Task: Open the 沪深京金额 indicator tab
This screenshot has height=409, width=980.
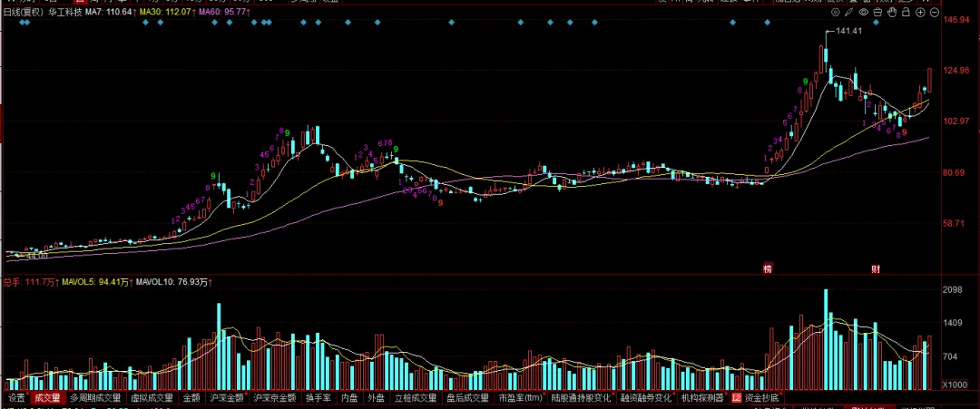Action: [274, 398]
